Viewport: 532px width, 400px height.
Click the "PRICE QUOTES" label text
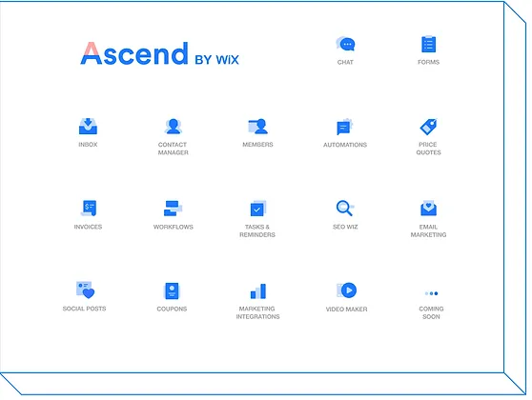(x=428, y=149)
